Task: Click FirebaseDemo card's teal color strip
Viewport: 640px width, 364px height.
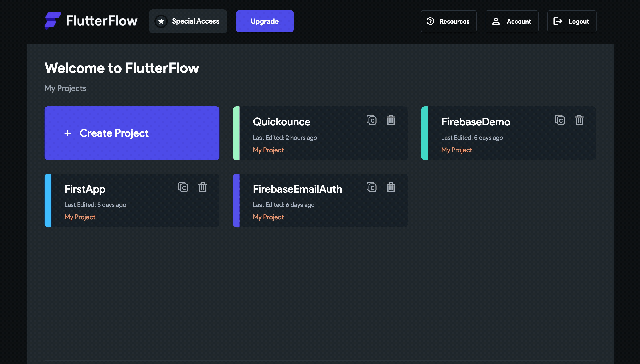Action: pos(425,133)
